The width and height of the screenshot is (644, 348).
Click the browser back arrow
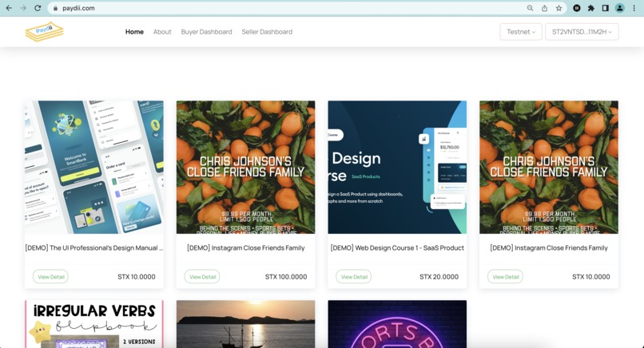9,8
